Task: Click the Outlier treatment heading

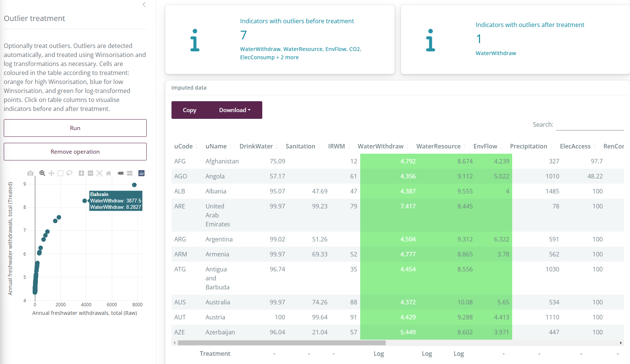Action: coord(34,18)
